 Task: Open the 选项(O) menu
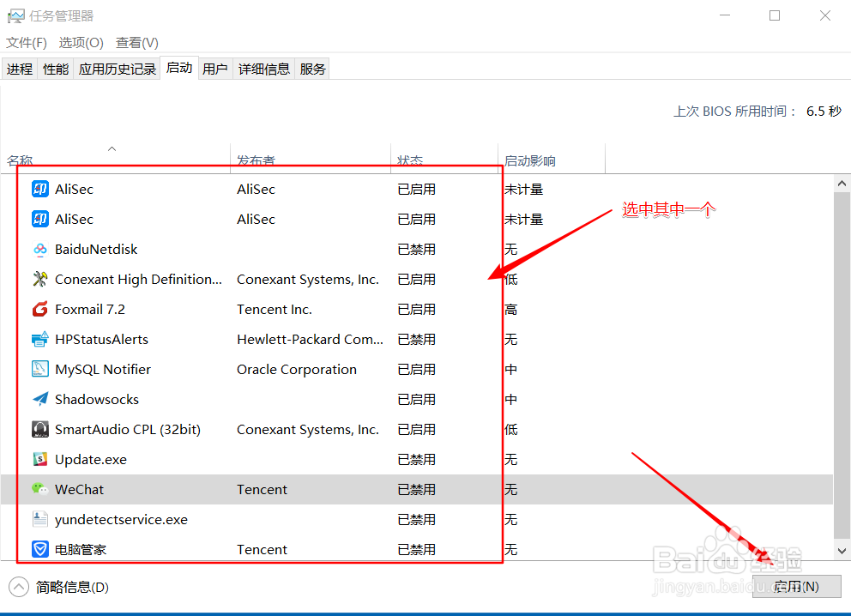coord(81,42)
